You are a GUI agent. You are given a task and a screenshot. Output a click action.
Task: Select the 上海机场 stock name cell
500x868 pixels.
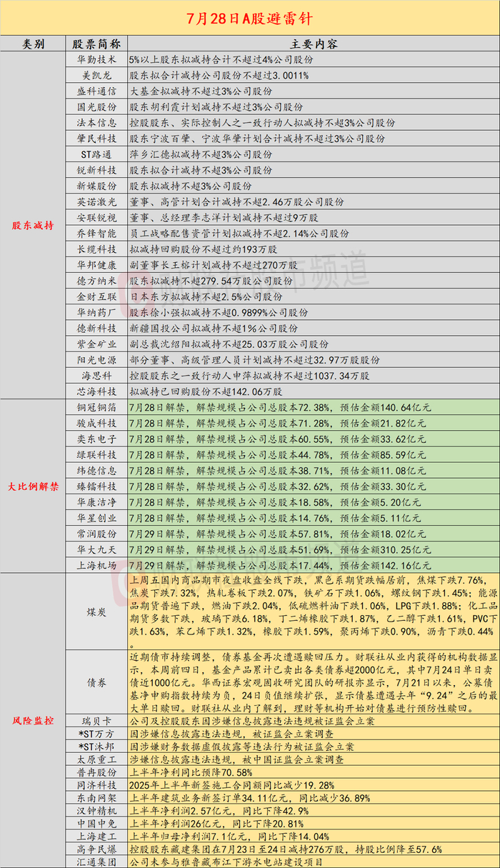[96, 563]
